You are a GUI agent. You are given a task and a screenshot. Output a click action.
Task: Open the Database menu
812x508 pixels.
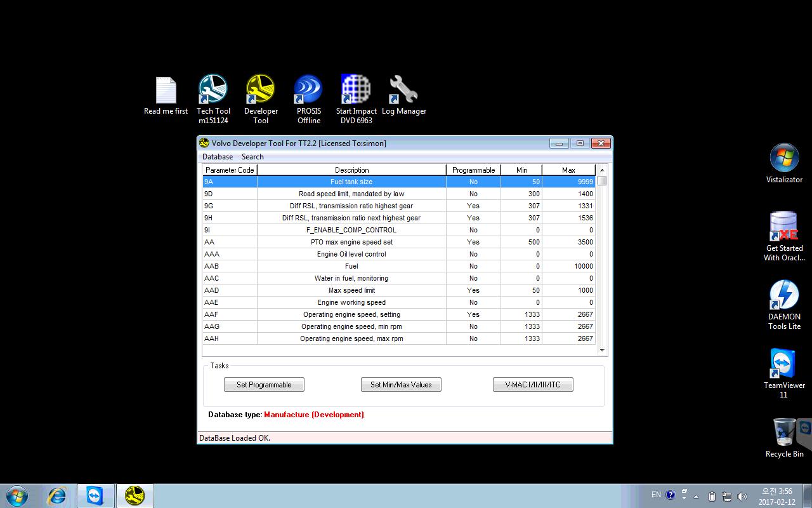tap(218, 157)
